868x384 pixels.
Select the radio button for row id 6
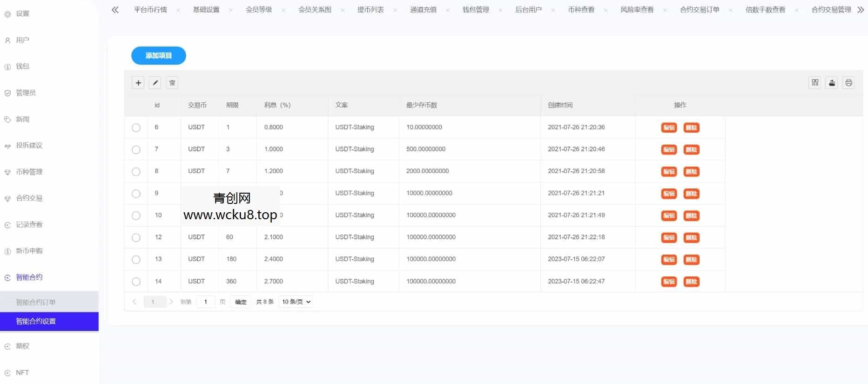pos(136,128)
